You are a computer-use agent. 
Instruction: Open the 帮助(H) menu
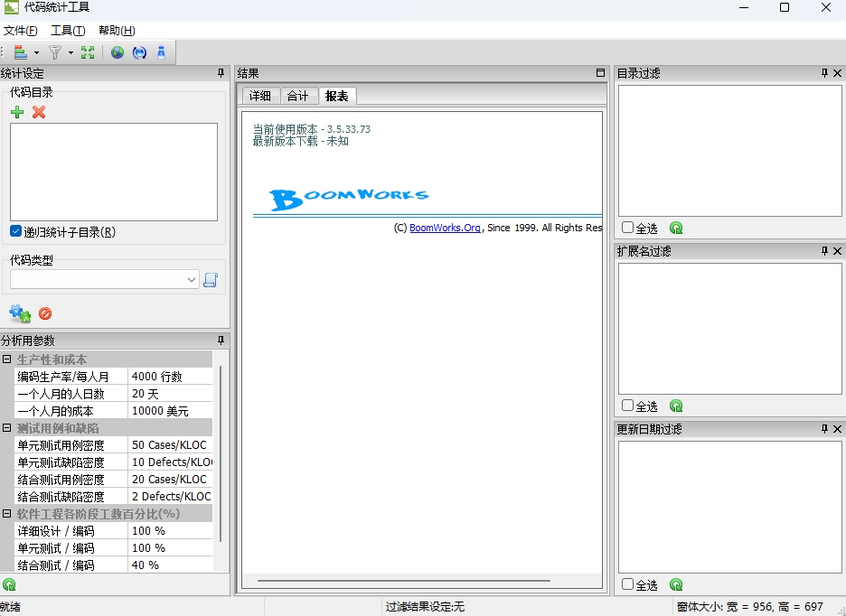tap(117, 31)
